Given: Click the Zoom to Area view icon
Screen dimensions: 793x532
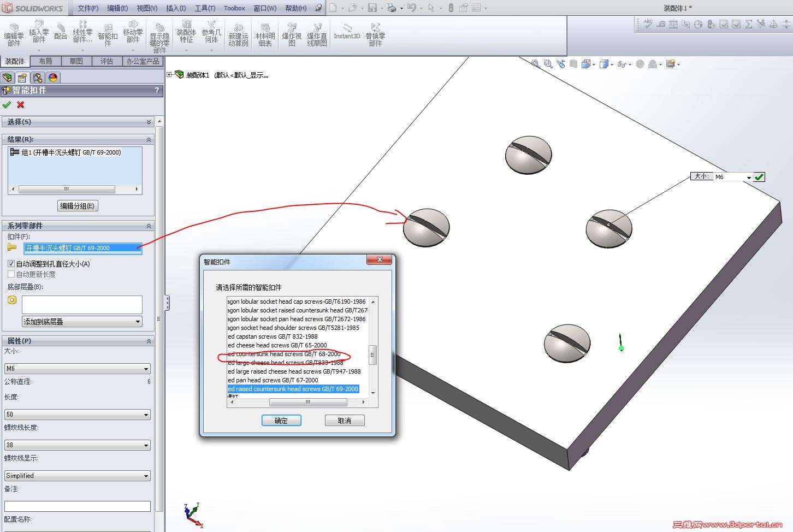Looking at the screenshot, I should 548,64.
